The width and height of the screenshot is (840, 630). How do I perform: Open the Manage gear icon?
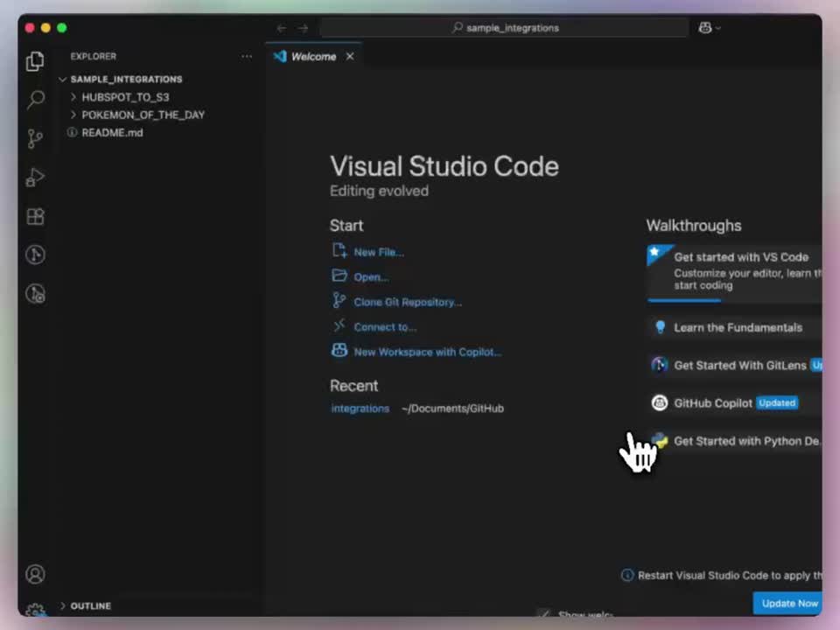(35, 610)
